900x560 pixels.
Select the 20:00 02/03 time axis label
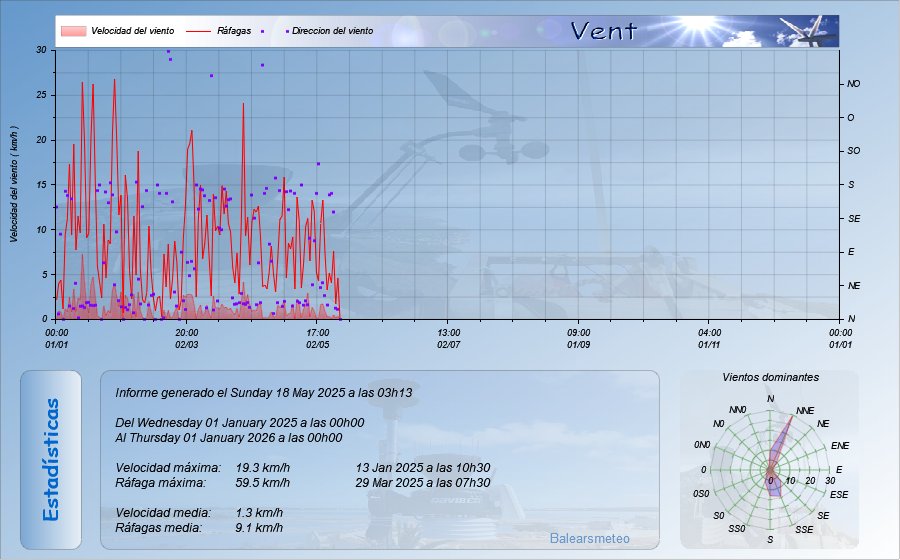[x=187, y=339]
